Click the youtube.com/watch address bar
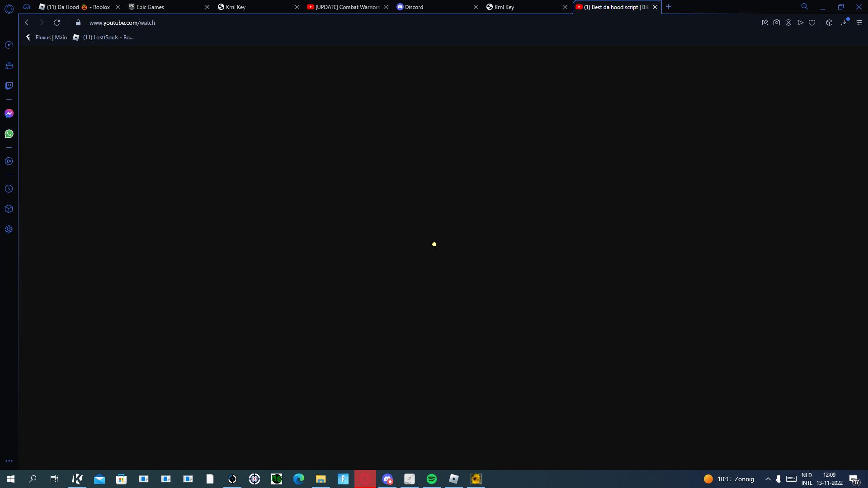 coord(122,23)
